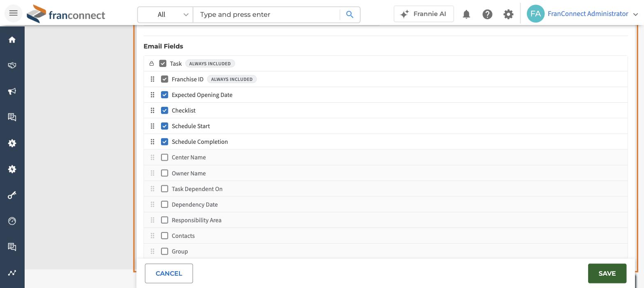The image size is (644, 288).
Task: Click drag handle for Dependency Date
Action: point(152,204)
